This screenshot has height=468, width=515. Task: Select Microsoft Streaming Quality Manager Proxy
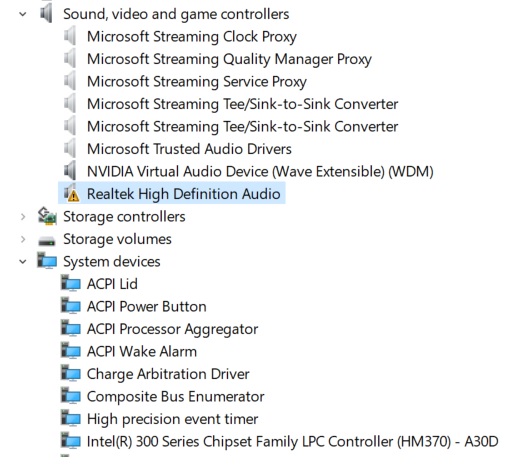pos(229,59)
